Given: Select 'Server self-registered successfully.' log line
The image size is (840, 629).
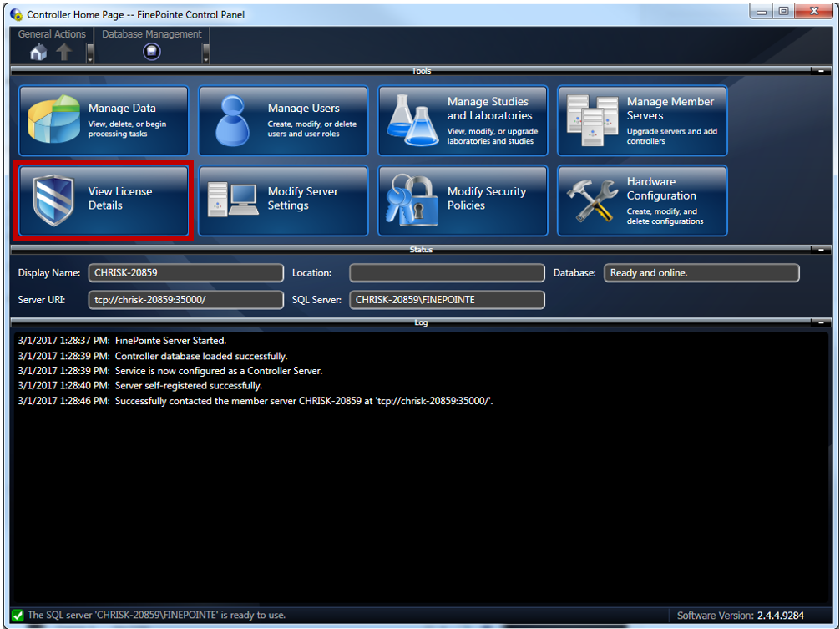Looking at the screenshot, I should click(139, 386).
